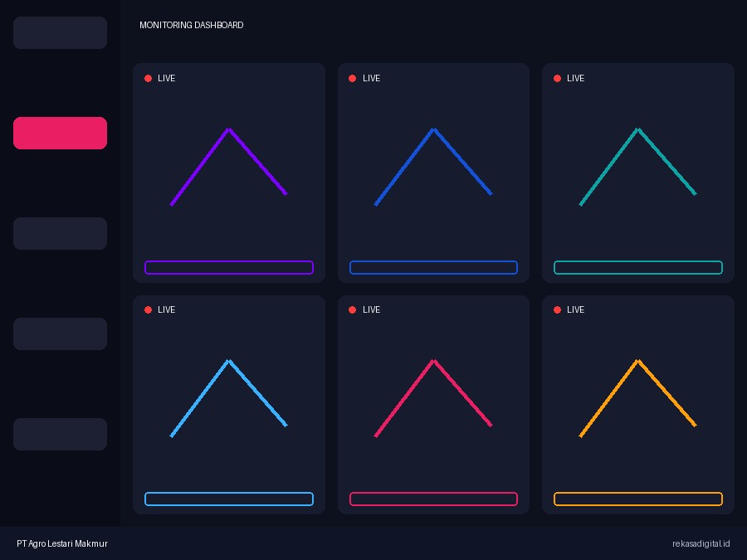Screen dimensions: 747x560
Task: Click the dark blue outlined bar
Action: 433,268
